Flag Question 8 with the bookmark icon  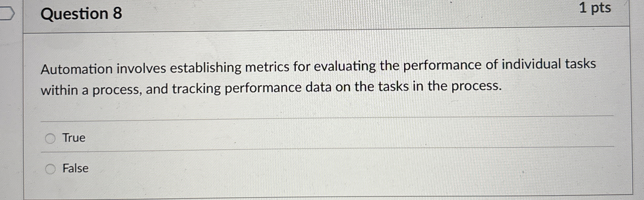click(7, 14)
